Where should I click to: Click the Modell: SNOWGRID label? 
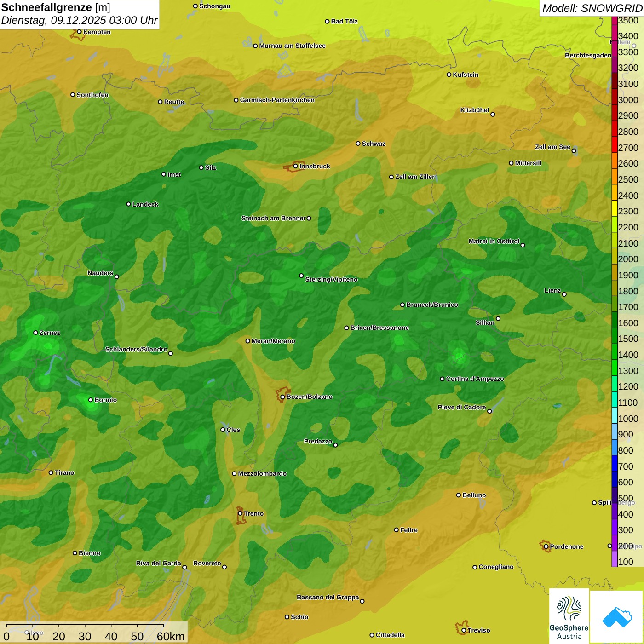pyautogui.click(x=592, y=8)
